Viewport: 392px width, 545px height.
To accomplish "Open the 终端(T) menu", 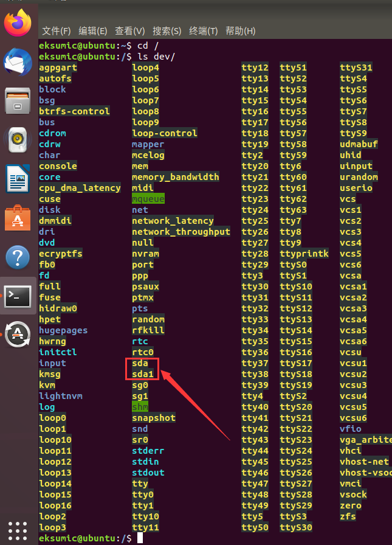I will 204,31.
